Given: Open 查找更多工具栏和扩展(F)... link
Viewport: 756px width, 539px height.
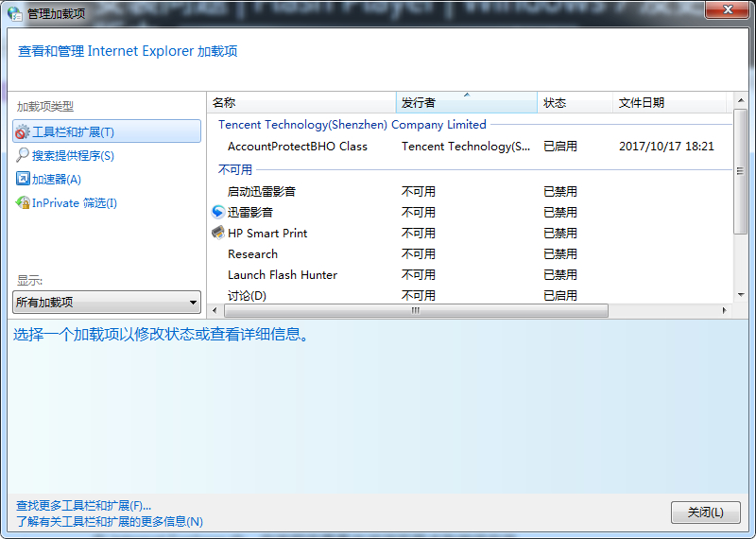Looking at the screenshot, I should click(83, 505).
